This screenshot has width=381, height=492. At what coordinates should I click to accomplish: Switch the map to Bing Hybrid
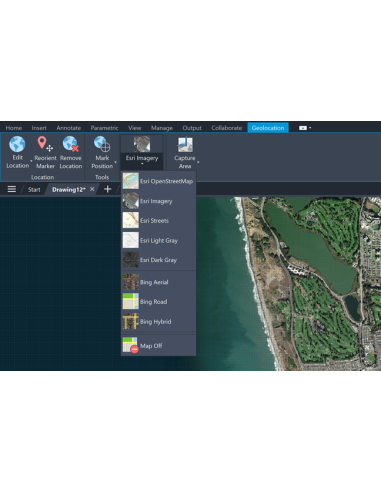pos(158,321)
